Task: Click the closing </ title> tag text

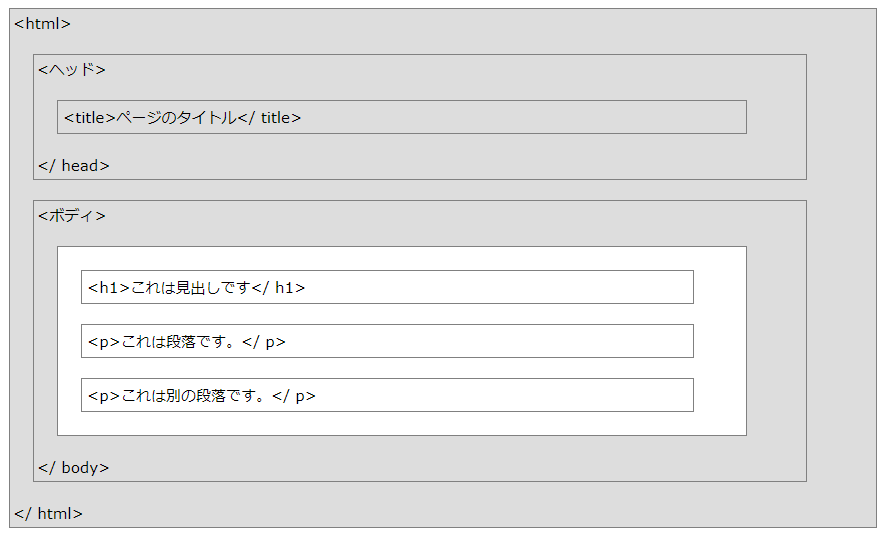Action: point(269,117)
